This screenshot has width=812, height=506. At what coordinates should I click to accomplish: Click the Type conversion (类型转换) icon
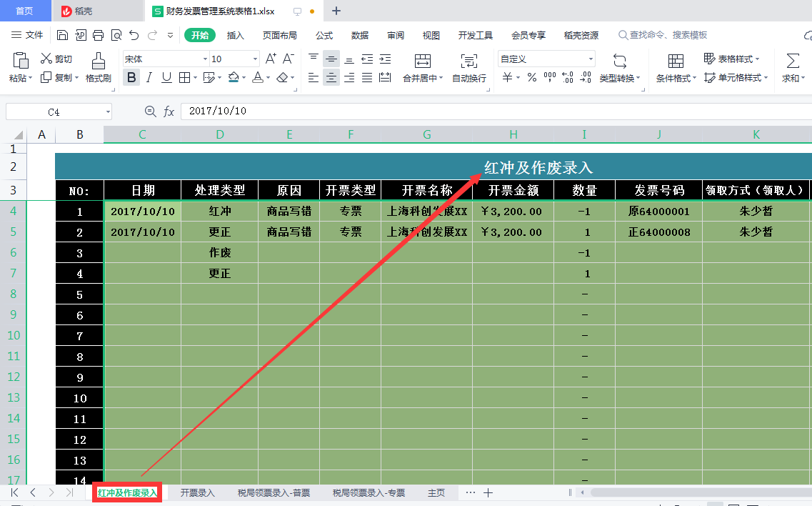point(620,61)
